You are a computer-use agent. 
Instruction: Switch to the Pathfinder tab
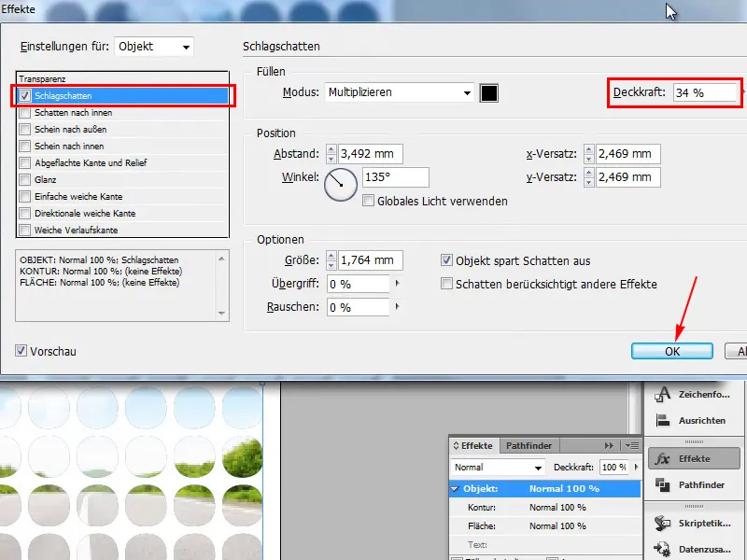(527, 445)
